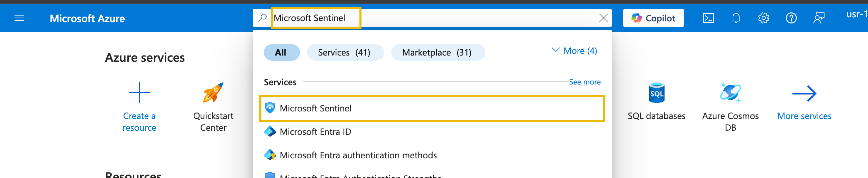Select Microsoft Entra ID search result
The width and height of the screenshot is (868, 178).
[x=315, y=132]
